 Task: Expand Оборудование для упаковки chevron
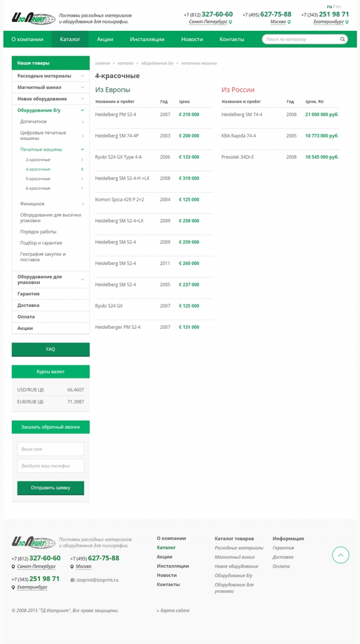tap(82, 279)
